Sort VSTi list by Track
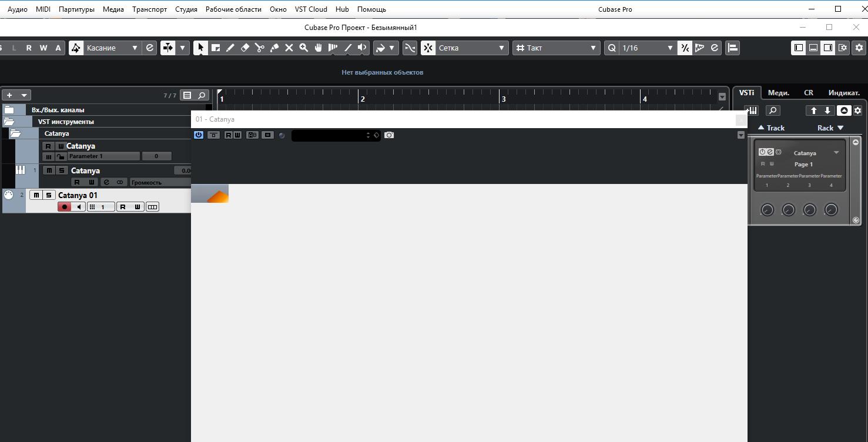Viewport: 868px width, 442px height. tap(771, 128)
